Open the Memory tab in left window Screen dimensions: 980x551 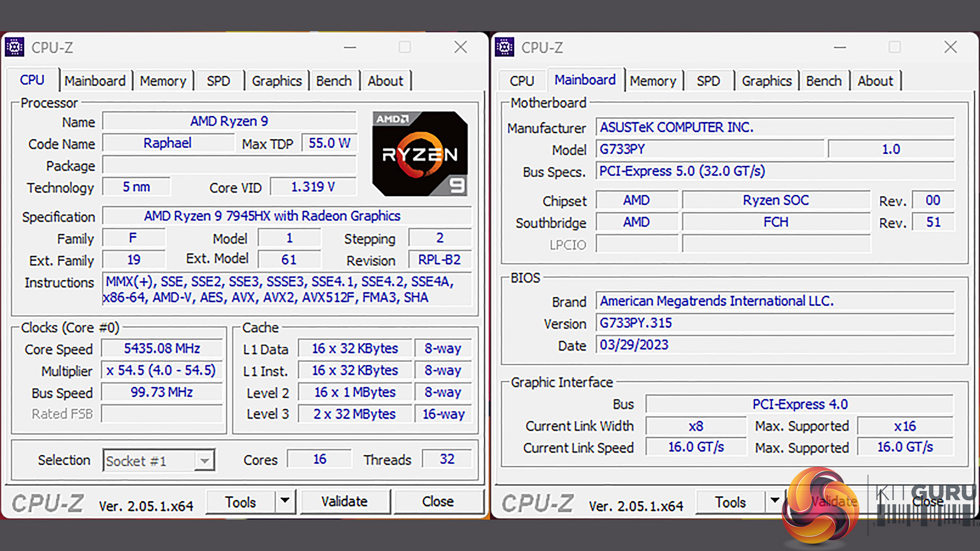(163, 81)
